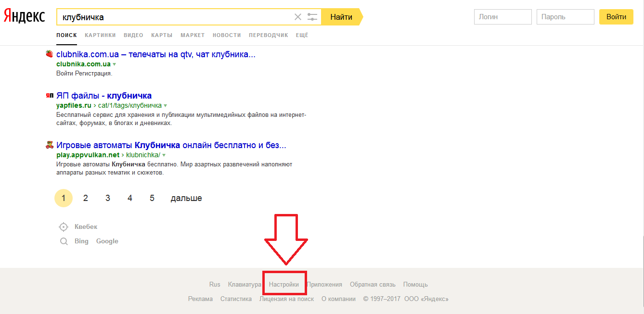Open the Новости tab
This screenshot has height=314, width=644.
pyautogui.click(x=227, y=35)
